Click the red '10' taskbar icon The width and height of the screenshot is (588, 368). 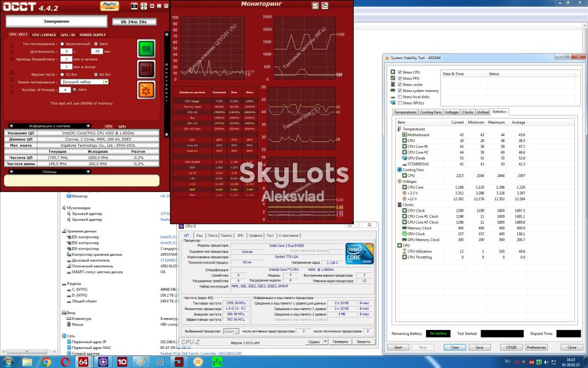point(122,362)
